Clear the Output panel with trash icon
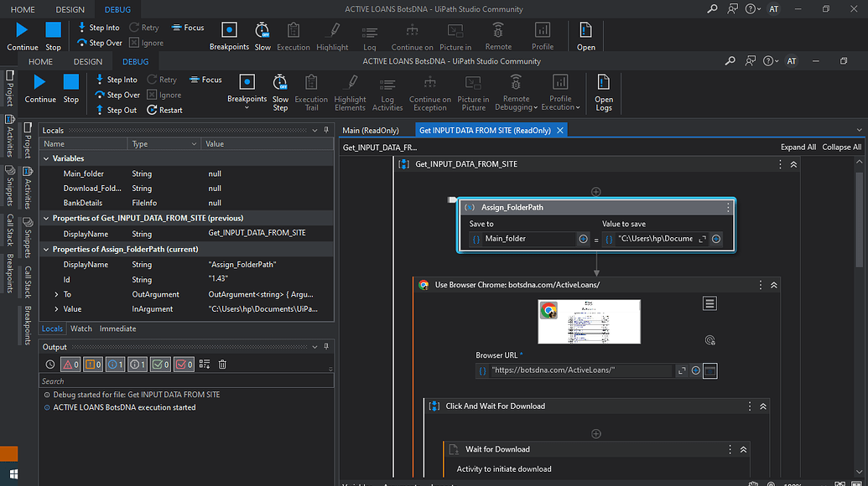Image resolution: width=868 pixels, height=486 pixels. 222,364
